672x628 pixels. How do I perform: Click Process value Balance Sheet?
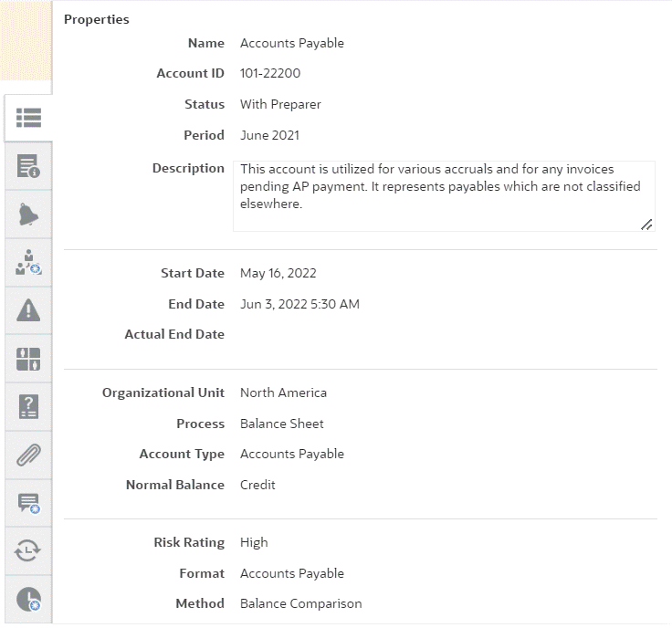(281, 424)
